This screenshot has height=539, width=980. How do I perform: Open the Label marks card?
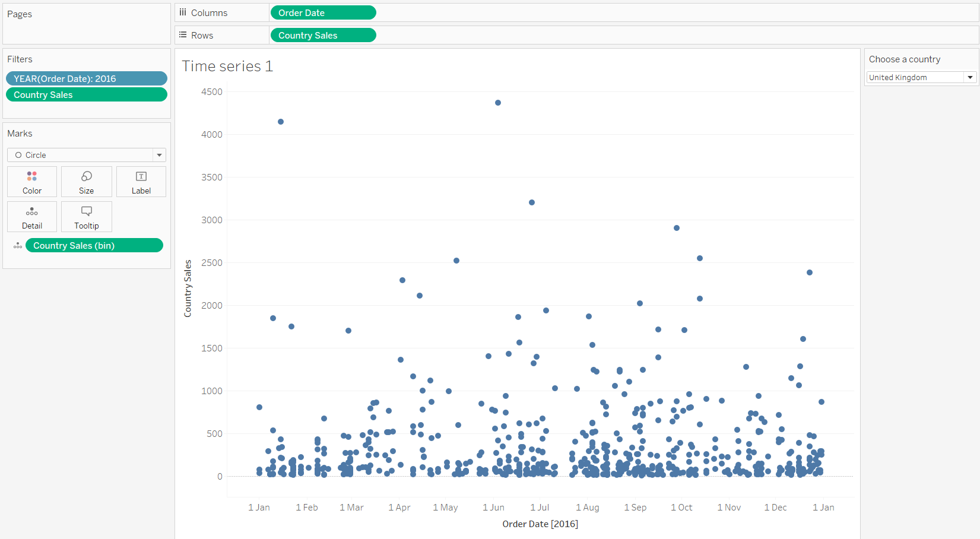tap(141, 182)
